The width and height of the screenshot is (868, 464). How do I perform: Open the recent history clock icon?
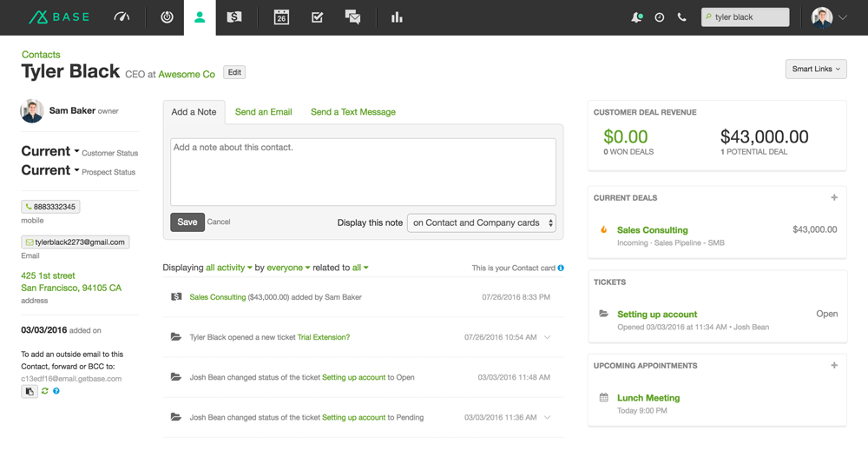pyautogui.click(x=660, y=17)
